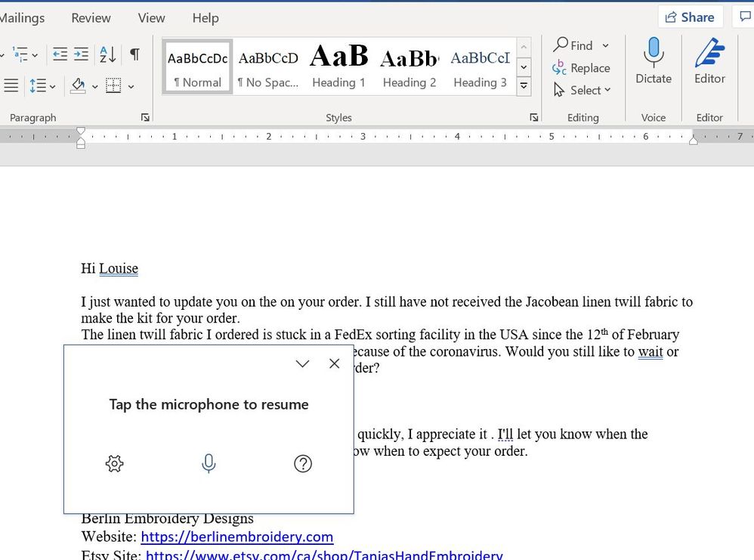Apply the shading paint bucket

click(x=78, y=85)
